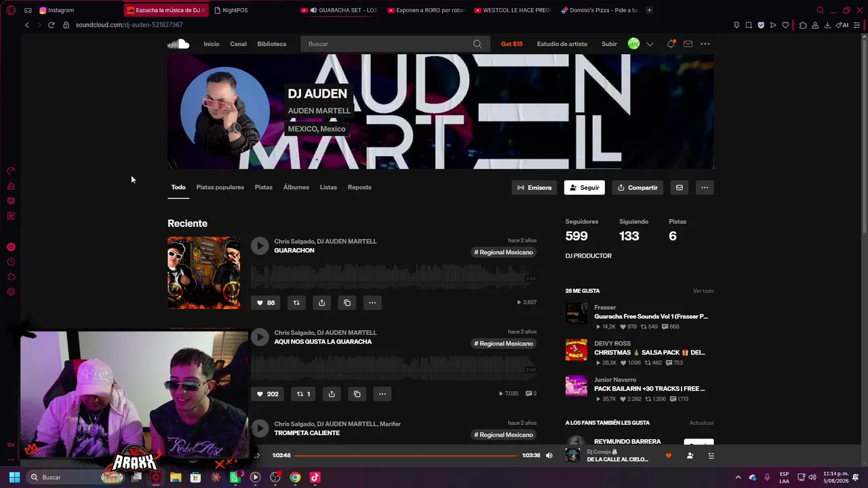Viewport: 868px width, 488px height.
Task: Open the GUARACHON cover artwork
Action: [x=203, y=273]
